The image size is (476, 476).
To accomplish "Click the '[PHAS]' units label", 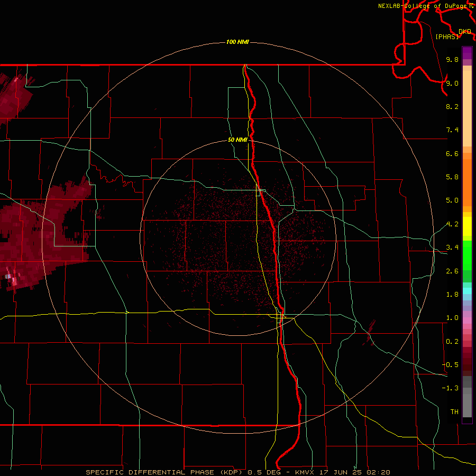I will (447, 36).
